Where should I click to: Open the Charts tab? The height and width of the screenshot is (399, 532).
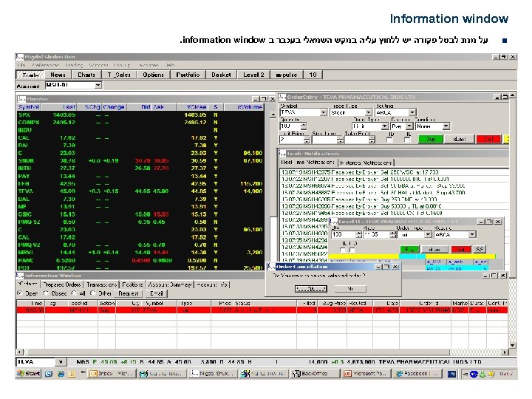86,75
